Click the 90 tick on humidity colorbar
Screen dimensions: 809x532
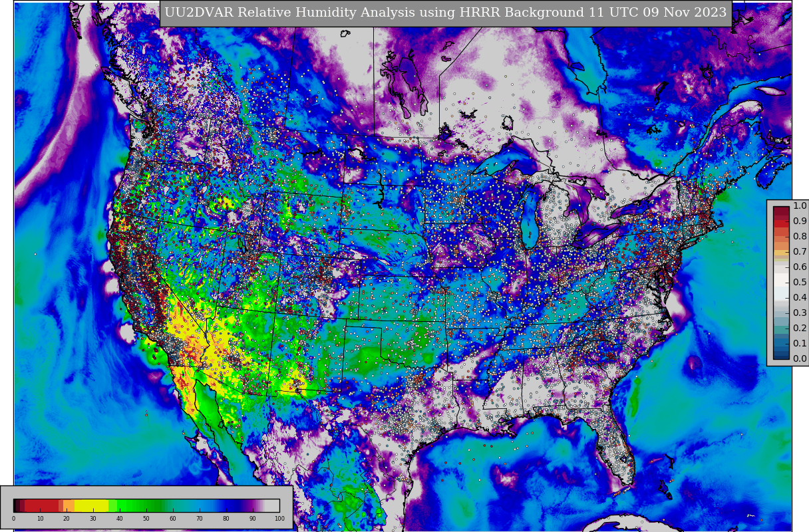pyautogui.click(x=253, y=519)
